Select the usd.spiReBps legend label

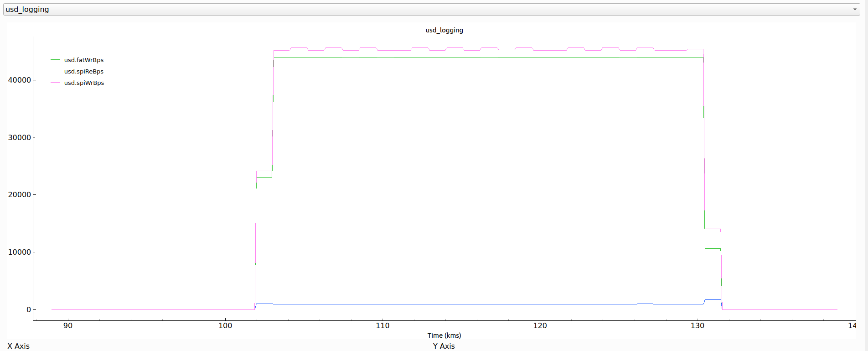84,72
